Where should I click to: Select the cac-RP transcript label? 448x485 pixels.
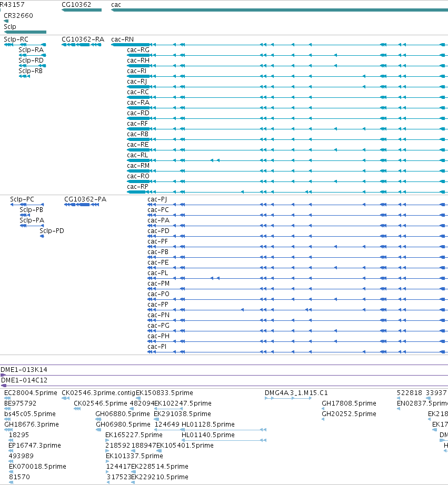138,187
